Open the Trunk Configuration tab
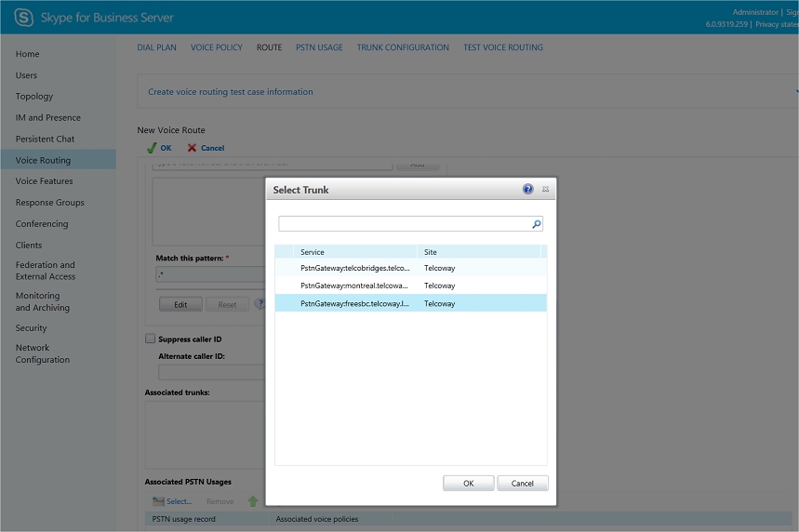Image resolution: width=799 pixels, height=532 pixels. [403, 47]
